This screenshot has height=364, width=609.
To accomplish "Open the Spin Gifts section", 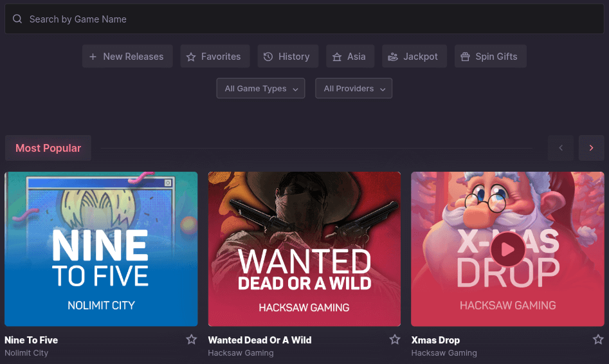I will (489, 57).
